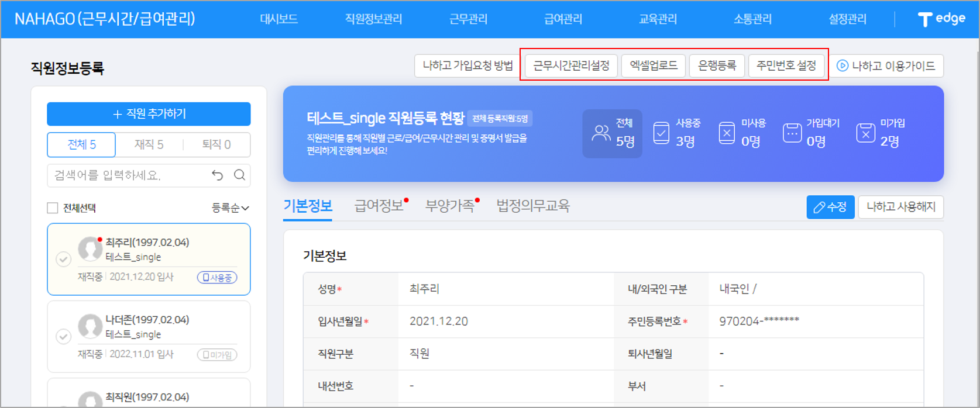Click the 970204-******* resident number value
This screenshot has width=980, height=408.
click(x=759, y=321)
